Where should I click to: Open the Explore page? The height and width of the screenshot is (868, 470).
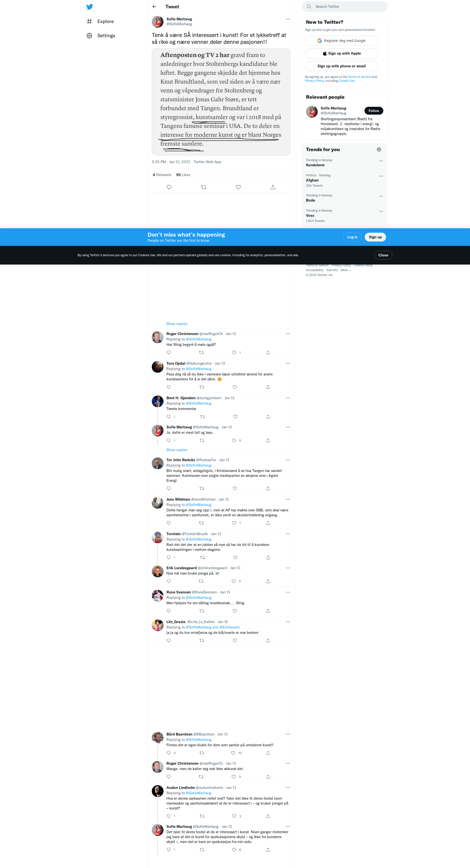pyautogui.click(x=100, y=22)
